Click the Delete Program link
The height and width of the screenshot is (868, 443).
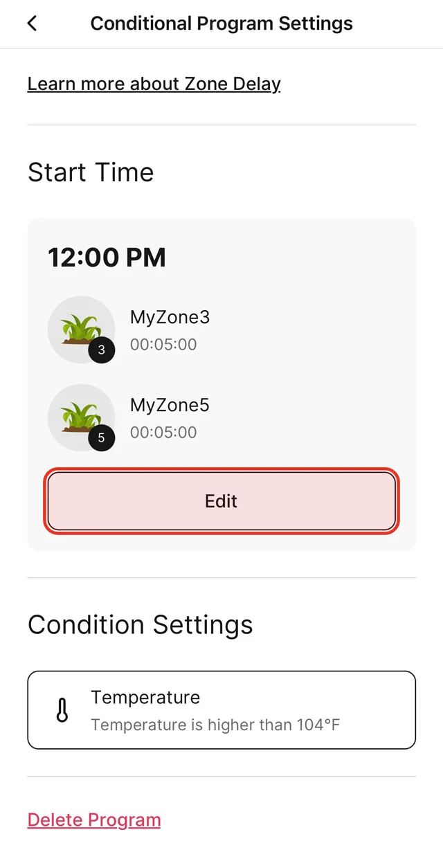click(x=94, y=820)
